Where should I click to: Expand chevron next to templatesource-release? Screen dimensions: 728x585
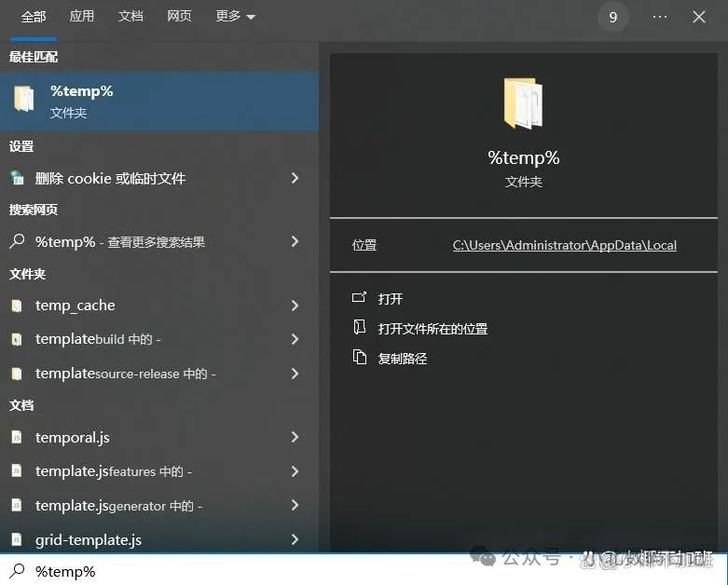coord(295,374)
